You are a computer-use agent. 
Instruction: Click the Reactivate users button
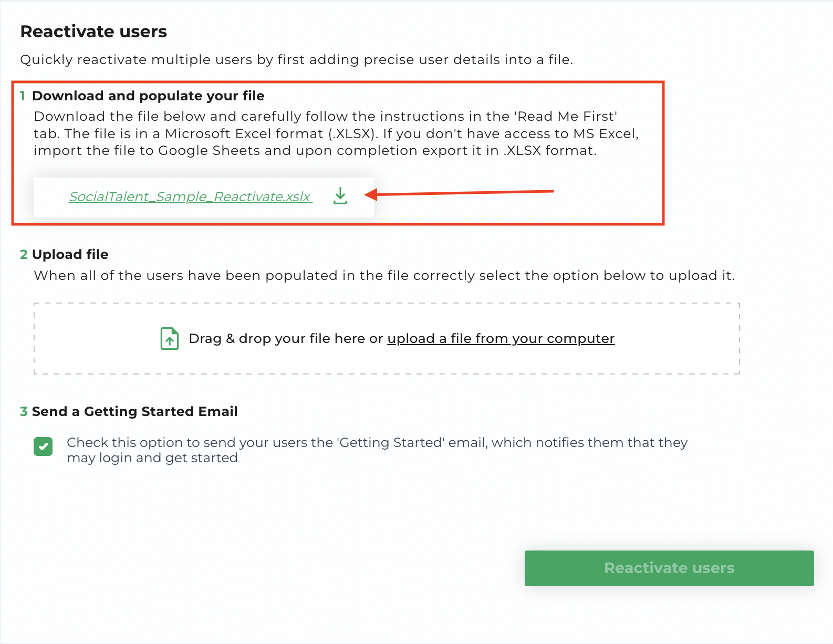[x=669, y=568]
